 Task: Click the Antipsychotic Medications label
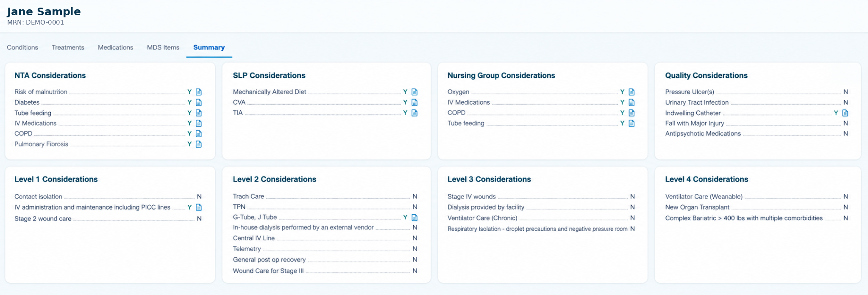[x=703, y=134]
